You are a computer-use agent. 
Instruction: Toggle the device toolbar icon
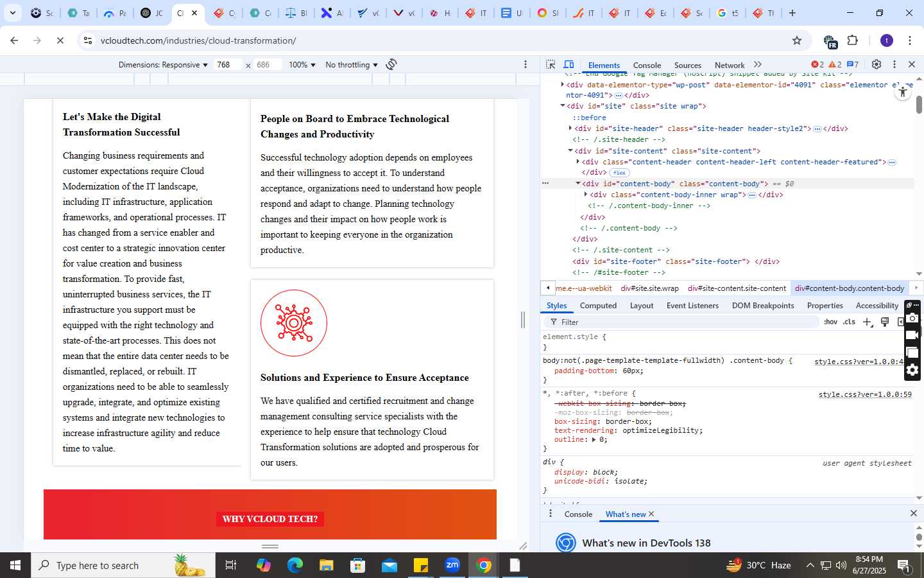point(569,64)
